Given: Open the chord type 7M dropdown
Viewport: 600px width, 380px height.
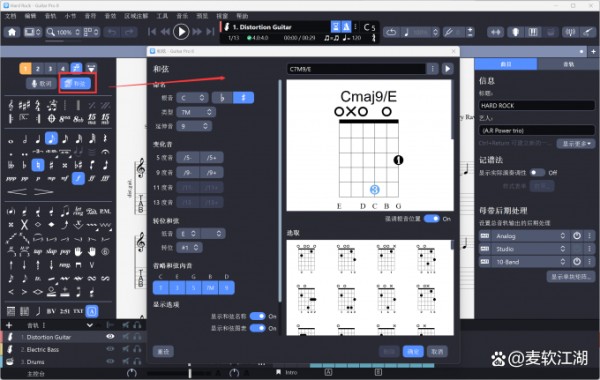Looking at the screenshot, I should 196,112.
